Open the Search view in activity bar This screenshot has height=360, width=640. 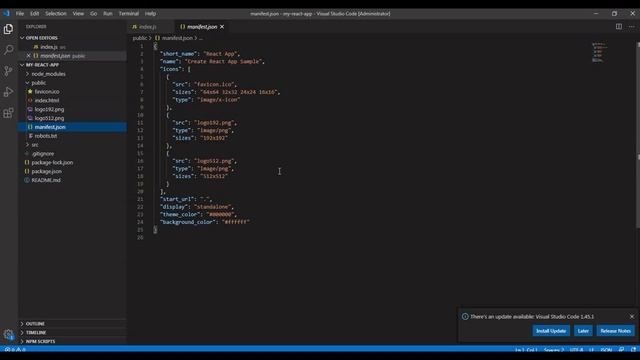(8, 50)
